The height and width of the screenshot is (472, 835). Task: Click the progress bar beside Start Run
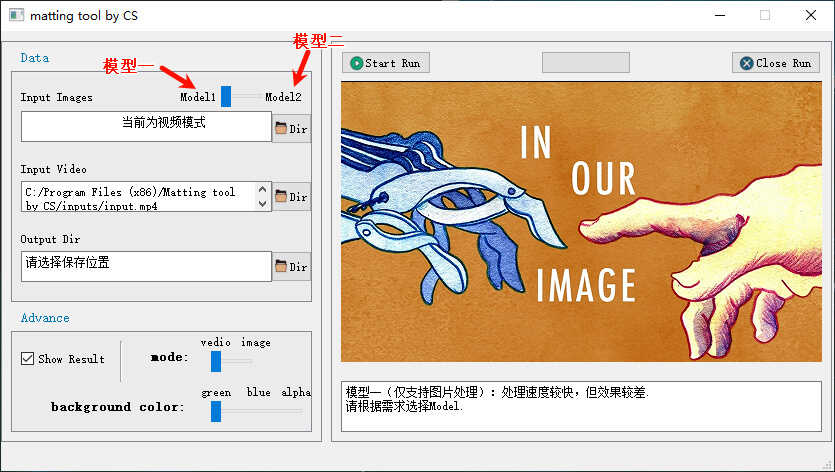coord(585,63)
